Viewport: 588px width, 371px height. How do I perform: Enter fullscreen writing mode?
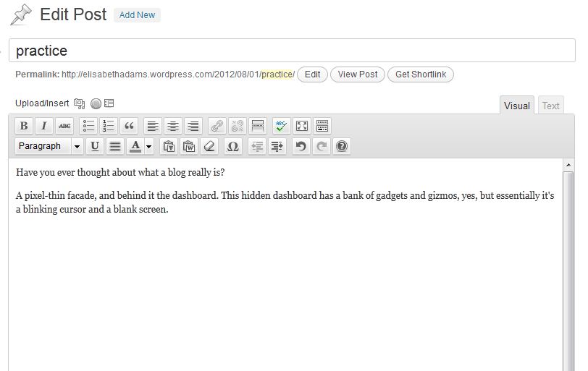point(301,126)
